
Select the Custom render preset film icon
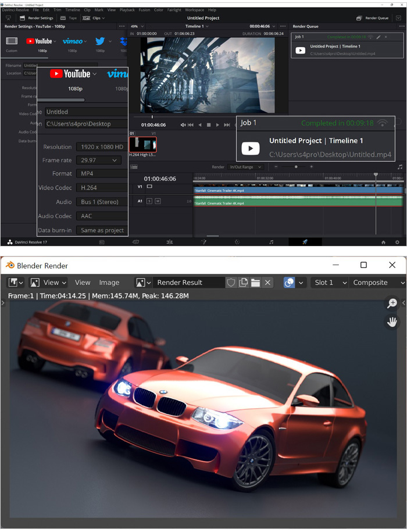pyautogui.click(x=12, y=41)
